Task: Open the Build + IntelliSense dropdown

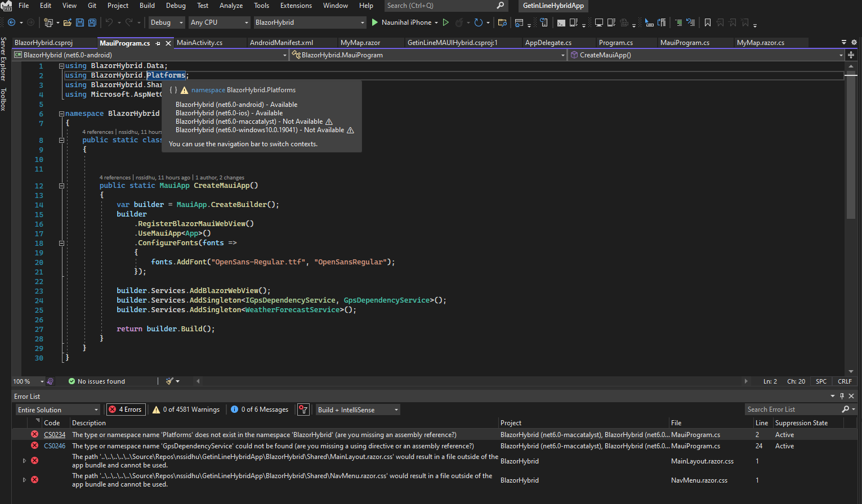Action: click(358, 409)
